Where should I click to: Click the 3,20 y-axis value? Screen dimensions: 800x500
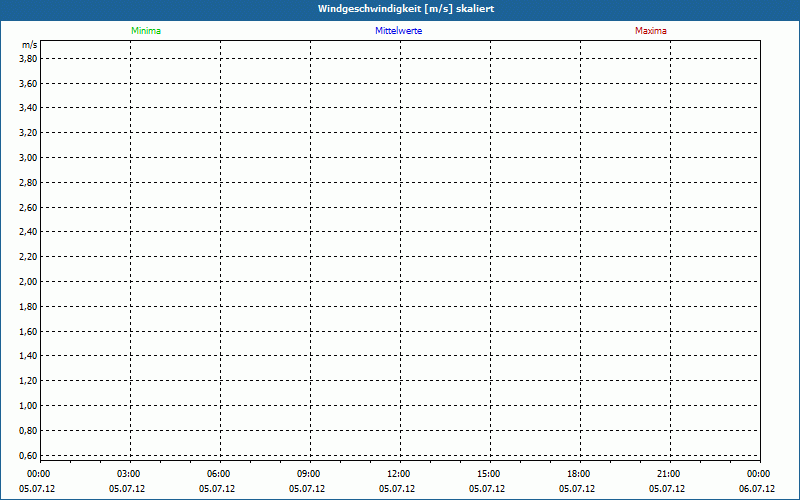[28, 133]
